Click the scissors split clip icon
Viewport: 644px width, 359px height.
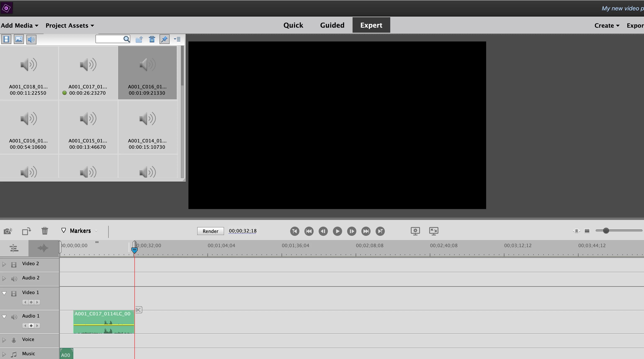pyautogui.click(x=139, y=310)
